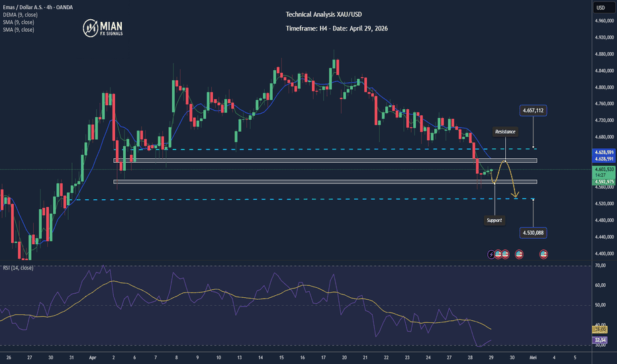Click the 4.530,088 price callout
The image size is (617, 364).
[533, 233]
